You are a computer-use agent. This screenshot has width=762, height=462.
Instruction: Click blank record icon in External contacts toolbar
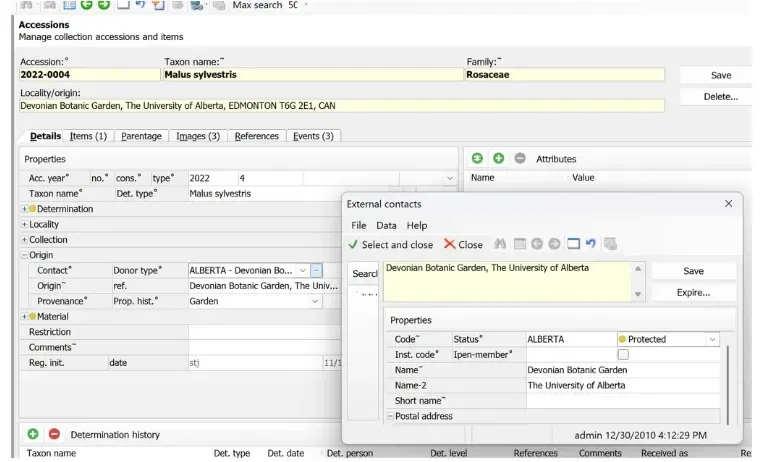pos(573,244)
